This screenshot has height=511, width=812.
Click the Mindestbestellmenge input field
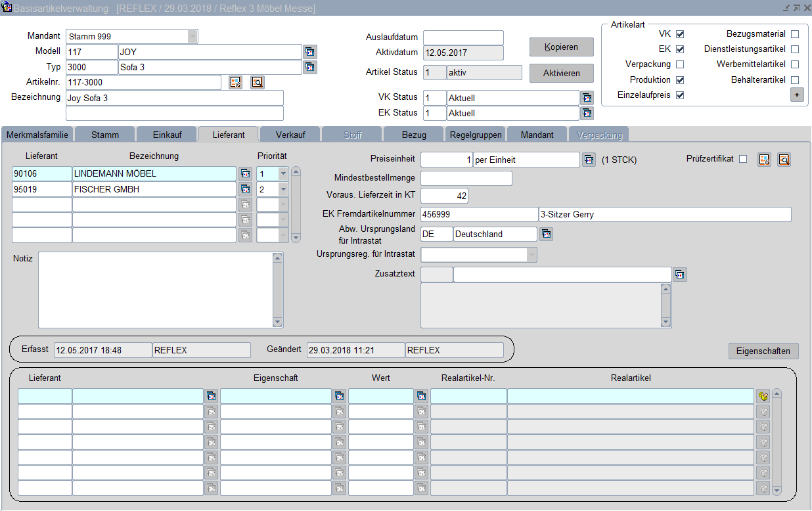[466, 178]
